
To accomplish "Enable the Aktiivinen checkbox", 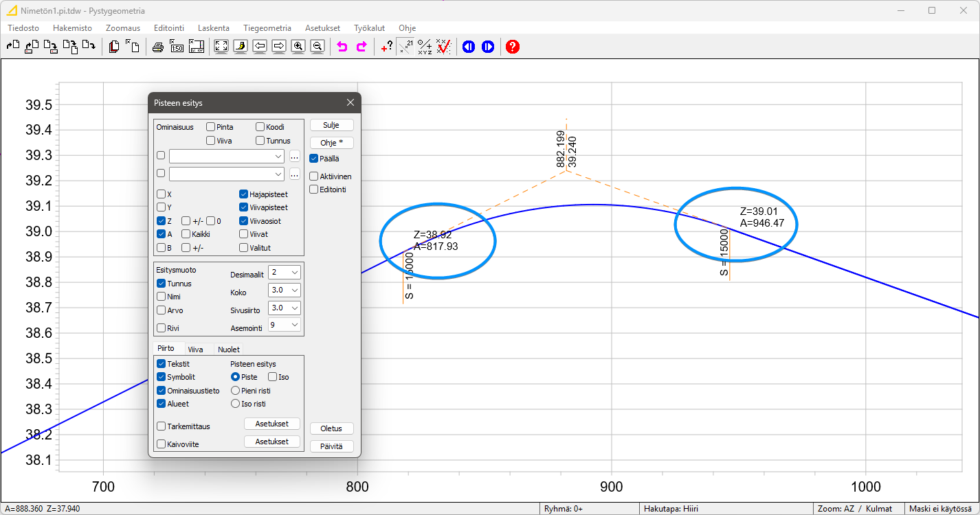I will click(314, 176).
